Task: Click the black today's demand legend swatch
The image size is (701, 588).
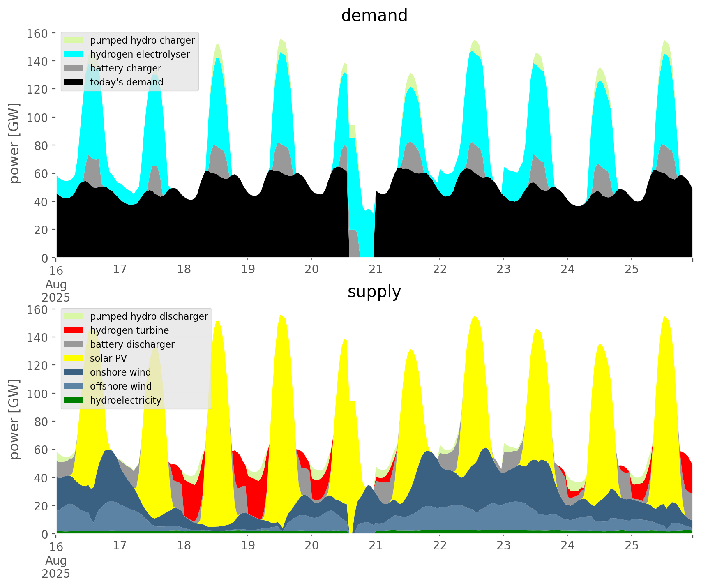Action: coord(74,82)
